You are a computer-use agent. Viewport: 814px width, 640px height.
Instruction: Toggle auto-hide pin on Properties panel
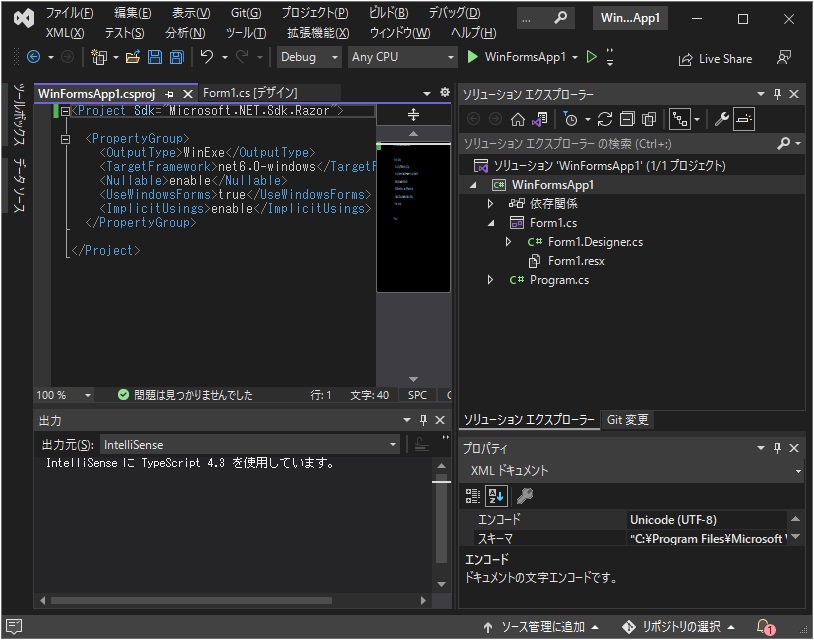(777, 448)
